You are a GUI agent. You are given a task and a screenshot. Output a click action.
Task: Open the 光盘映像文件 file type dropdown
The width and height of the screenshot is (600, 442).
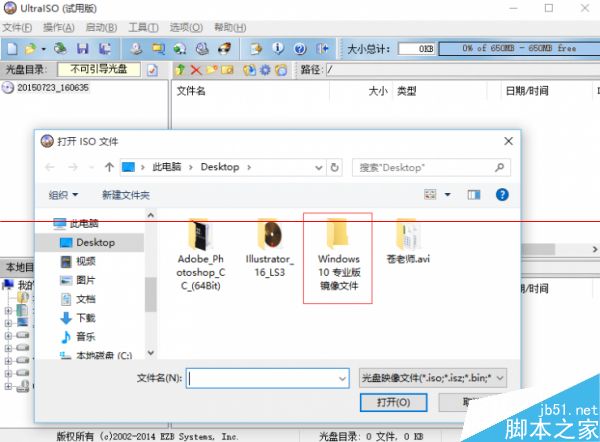[433, 378]
